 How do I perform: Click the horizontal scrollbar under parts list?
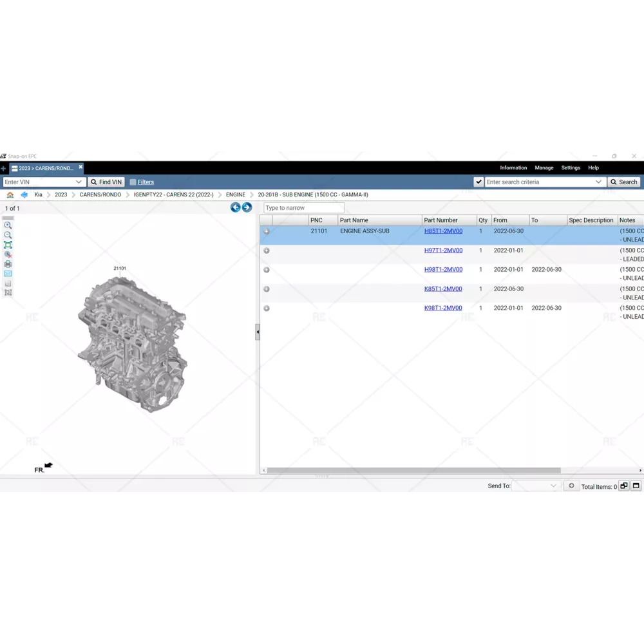click(x=413, y=471)
